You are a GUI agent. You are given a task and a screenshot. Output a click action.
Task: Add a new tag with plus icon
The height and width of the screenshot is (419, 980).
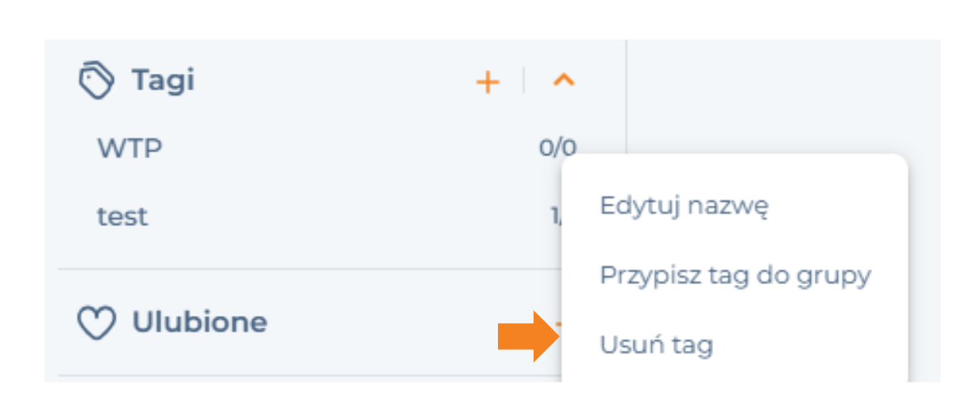click(487, 82)
